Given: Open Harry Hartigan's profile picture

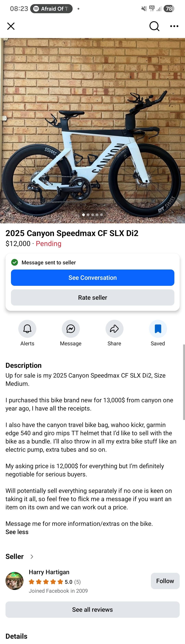Looking at the screenshot, I should click(x=15, y=581).
